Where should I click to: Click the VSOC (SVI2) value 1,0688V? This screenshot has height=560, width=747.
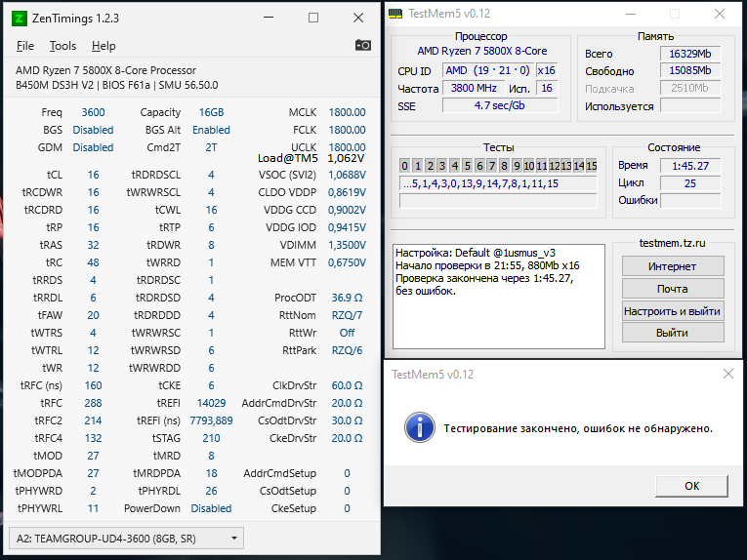[x=347, y=175]
